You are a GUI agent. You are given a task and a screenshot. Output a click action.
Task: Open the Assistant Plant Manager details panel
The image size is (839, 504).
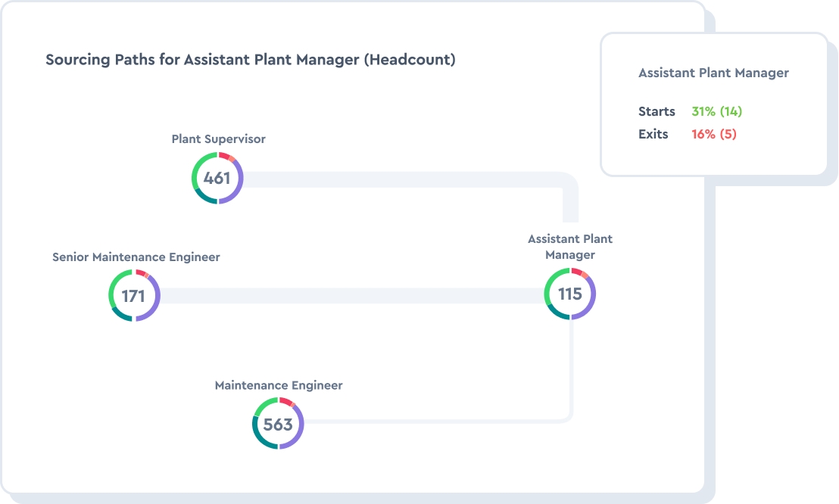[714, 104]
